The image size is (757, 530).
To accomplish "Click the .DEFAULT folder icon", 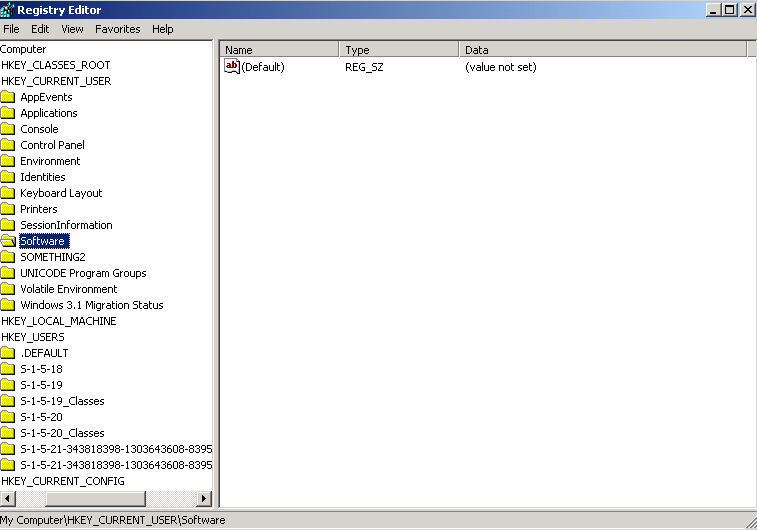I will (x=8, y=353).
